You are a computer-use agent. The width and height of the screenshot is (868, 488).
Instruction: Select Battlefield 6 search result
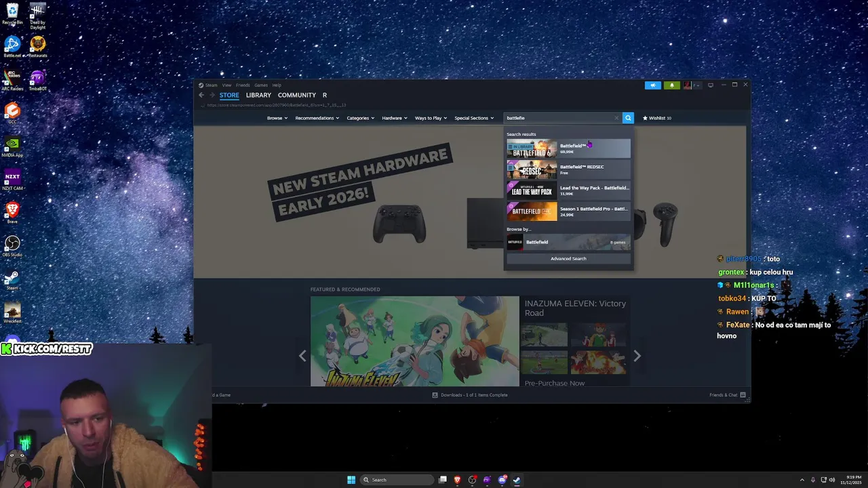[x=568, y=148]
